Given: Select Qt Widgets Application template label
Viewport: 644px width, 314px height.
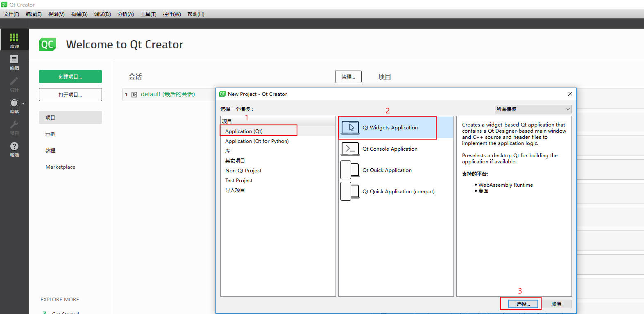Looking at the screenshot, I should coord(390,128).
